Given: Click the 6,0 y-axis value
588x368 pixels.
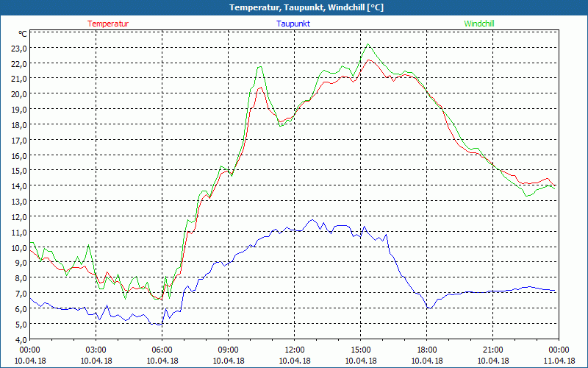Looking at the screenshot, I should click(21, 308).
